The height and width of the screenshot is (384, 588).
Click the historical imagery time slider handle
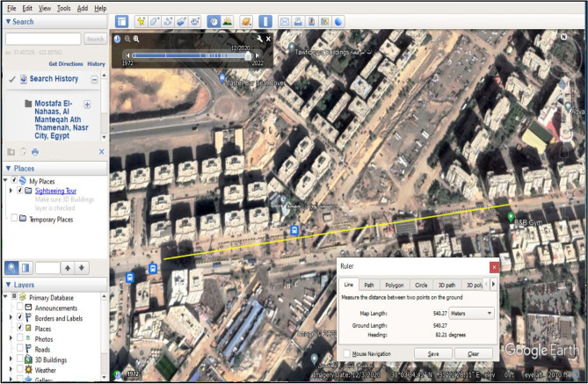(x=248, y=54)
